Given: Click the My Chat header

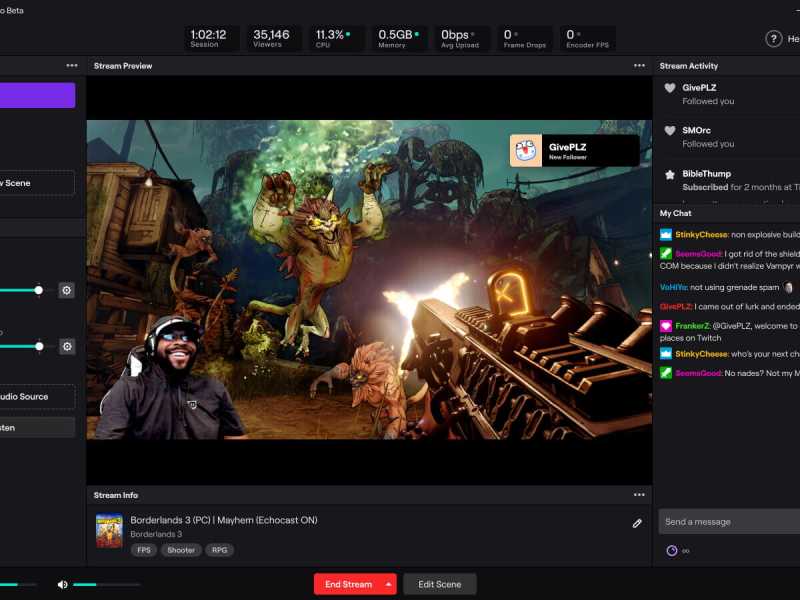Looking at the screenshot, I should 675,213.
